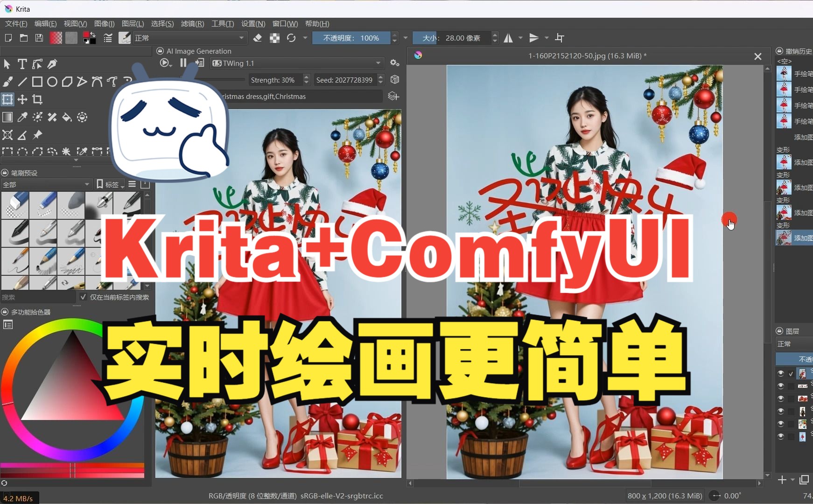Open the 图层(L) menu
Viewport: 813px width, 504px height.
point(133,24)
